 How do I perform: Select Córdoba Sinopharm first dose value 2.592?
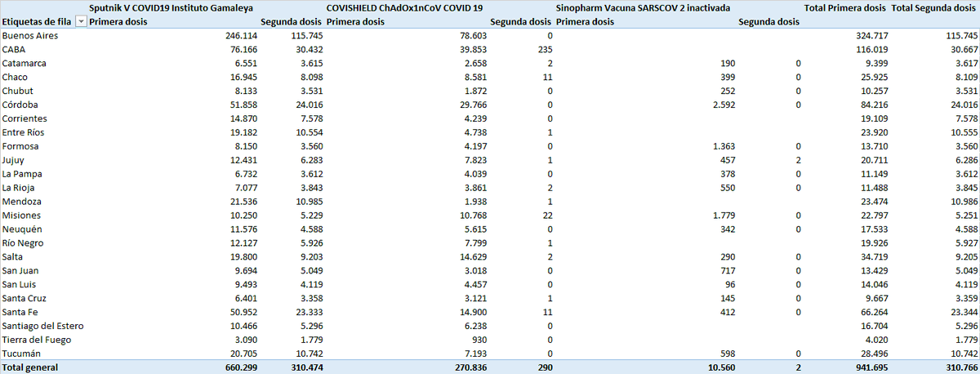click(724, 105)
